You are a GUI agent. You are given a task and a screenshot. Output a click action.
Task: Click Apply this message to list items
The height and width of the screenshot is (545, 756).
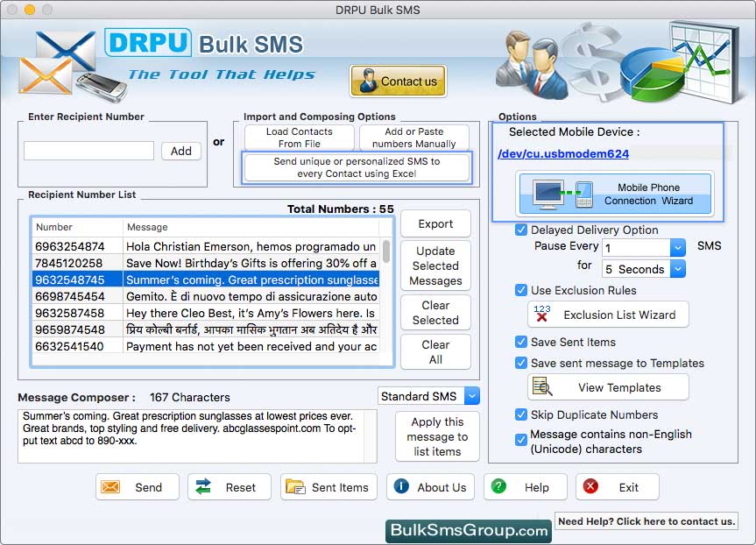[437, 436]
